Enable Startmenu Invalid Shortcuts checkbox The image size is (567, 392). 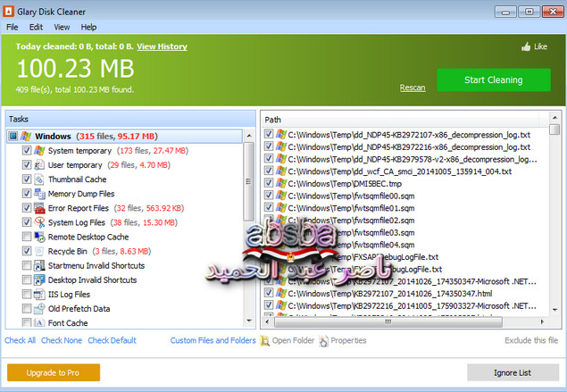point(27,266)
